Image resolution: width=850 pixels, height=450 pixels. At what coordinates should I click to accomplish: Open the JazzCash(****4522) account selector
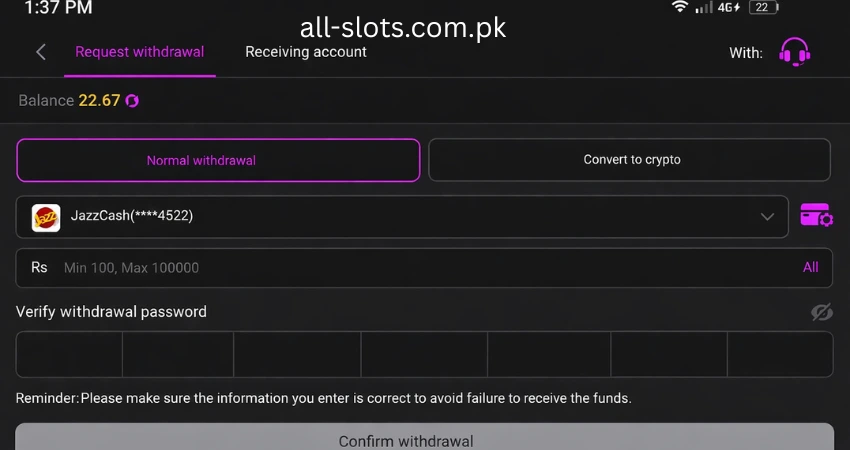pos(400,217)
